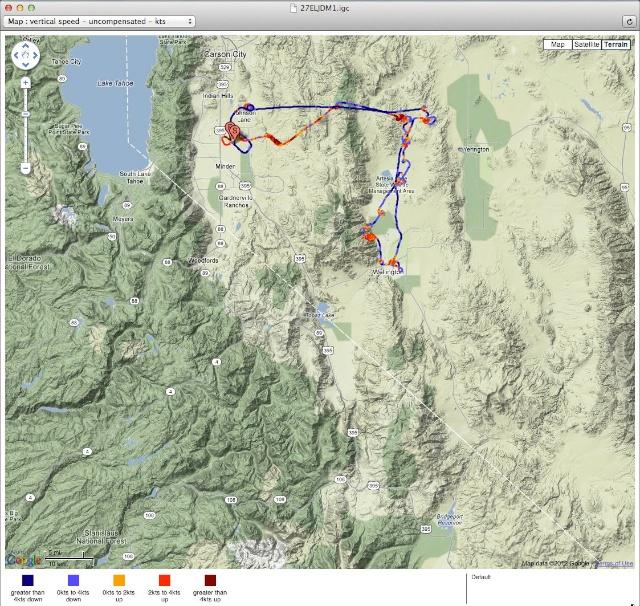Click the dark red 'greater than 4kts up' swatch
This screenshot has height=606, width=640.
point(210,580)
